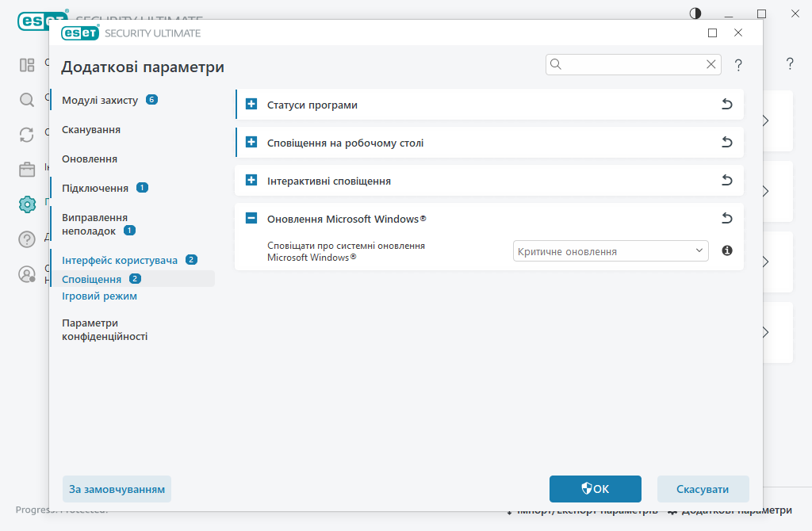This screenshot has height=531, width=812.
Task: Collapse the Оновлення Microsoft Windows section
Action: click(251, 218)
